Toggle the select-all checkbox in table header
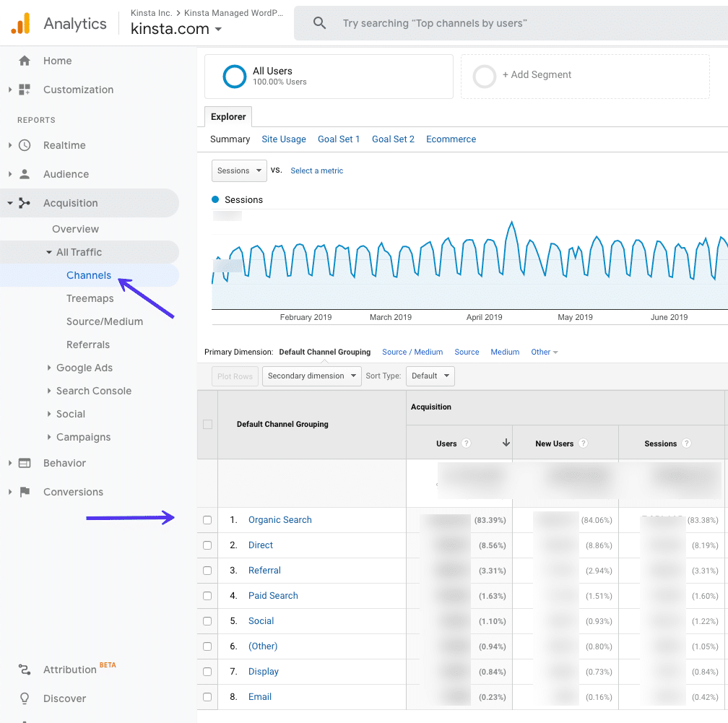Image resolution: width=728 pixels, height=723 pixels. [207, 424]
